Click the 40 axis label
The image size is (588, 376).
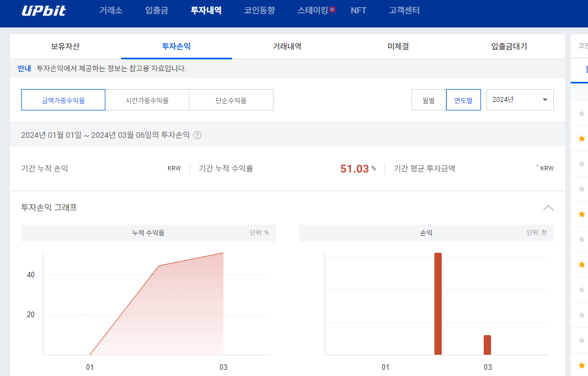coord(31,275)
